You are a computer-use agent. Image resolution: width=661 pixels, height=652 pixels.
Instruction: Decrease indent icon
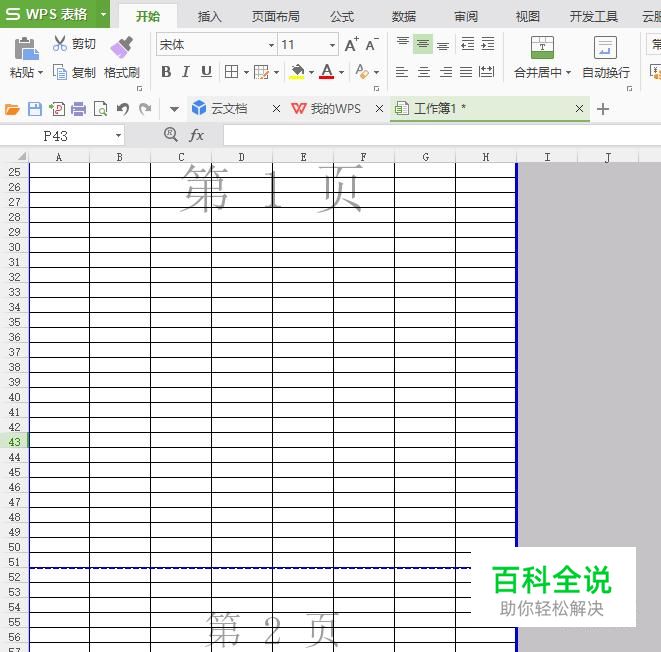click(468, 44)
